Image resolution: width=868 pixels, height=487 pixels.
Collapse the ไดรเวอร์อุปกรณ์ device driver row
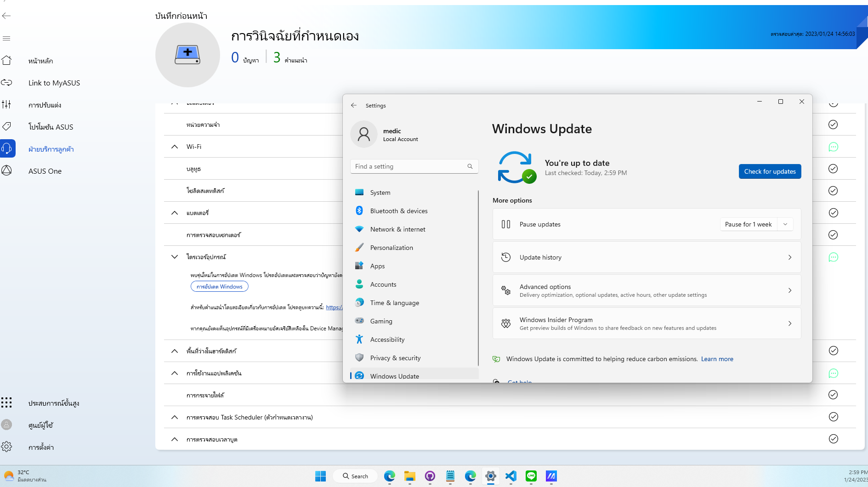(x=175, y=257)
